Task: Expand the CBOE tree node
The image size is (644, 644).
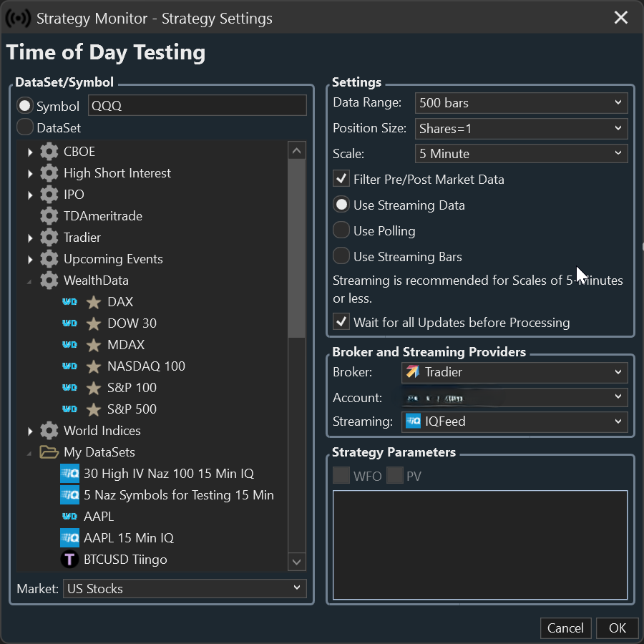Action: [x=30, y=152]
